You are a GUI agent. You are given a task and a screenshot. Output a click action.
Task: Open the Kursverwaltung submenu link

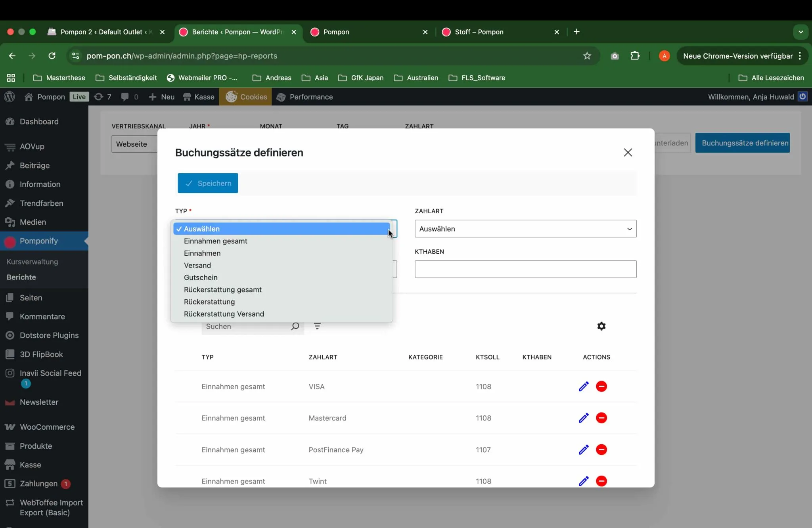[x=32, y=262]
